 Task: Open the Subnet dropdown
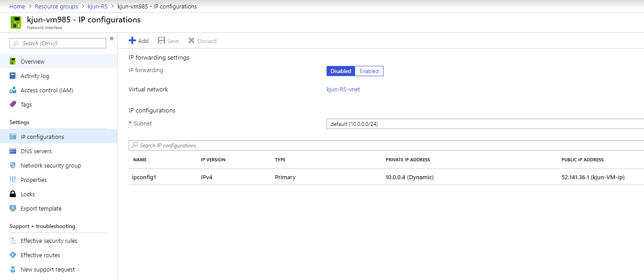coord(485,124)
